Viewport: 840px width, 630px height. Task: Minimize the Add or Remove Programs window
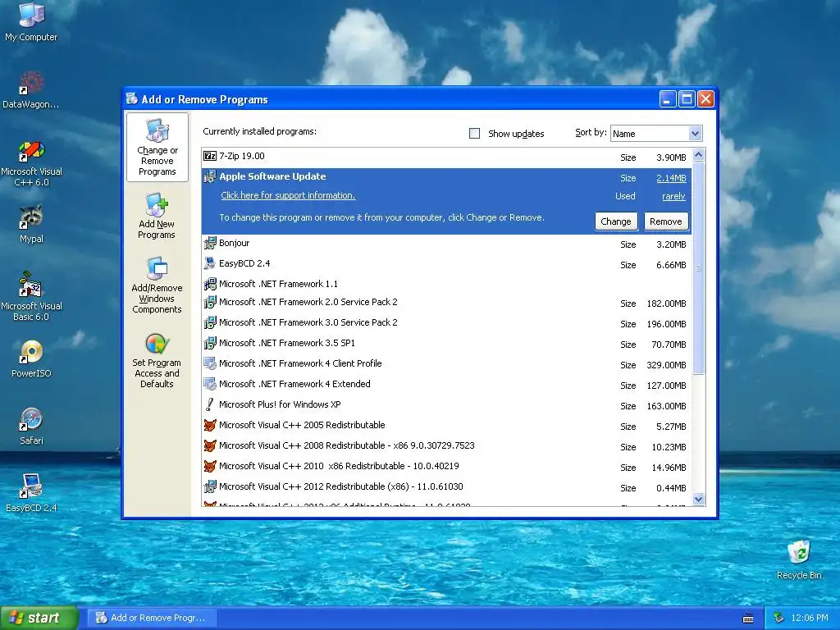[x=668, y=99]
